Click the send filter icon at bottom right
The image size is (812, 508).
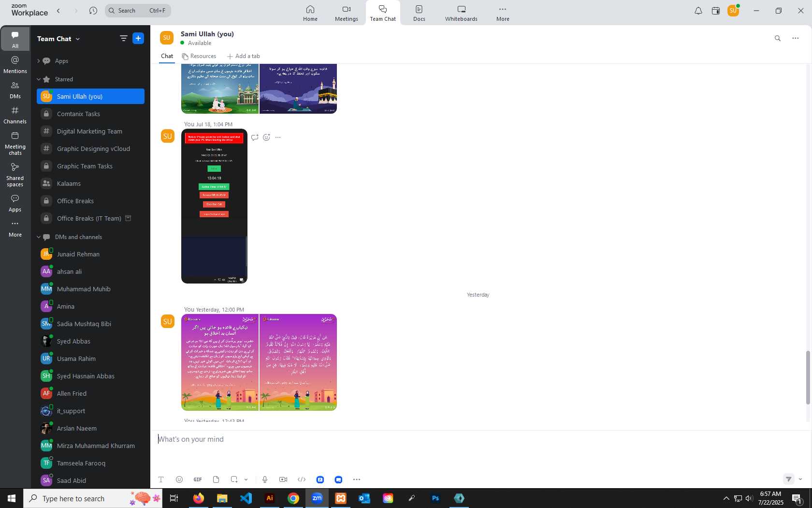tap(789, 479)
